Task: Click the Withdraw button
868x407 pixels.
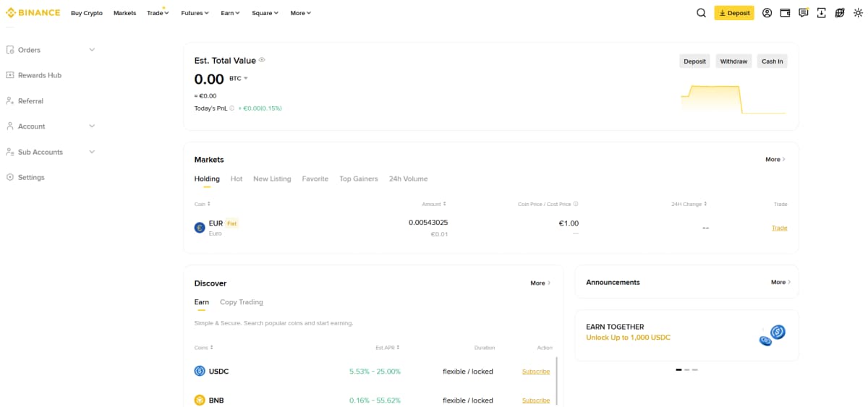Action: coord(733,61)
